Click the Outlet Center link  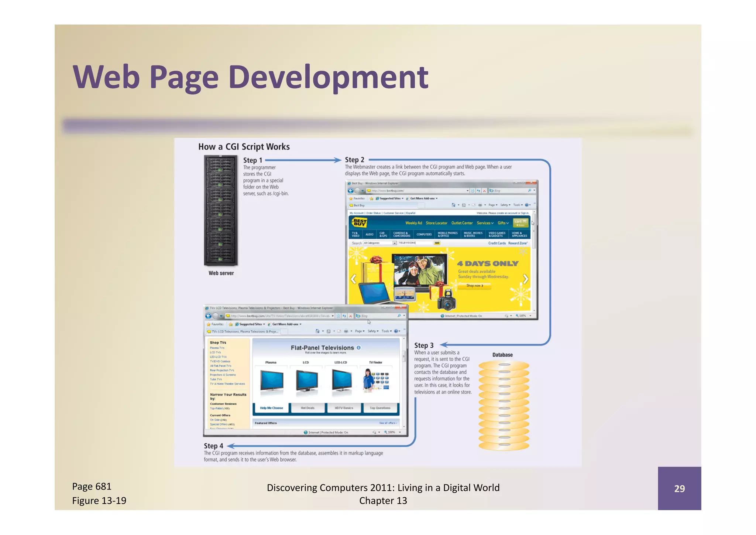tap(462, 223)
